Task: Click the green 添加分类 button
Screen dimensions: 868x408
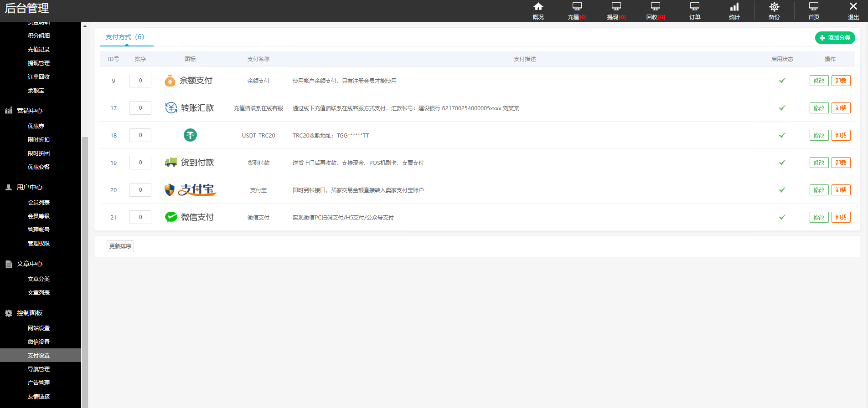Action: pyautogui.click(x=835, y=38)
